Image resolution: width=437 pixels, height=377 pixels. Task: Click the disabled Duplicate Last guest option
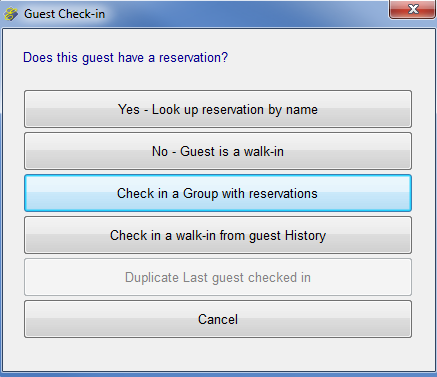(218, 277)
